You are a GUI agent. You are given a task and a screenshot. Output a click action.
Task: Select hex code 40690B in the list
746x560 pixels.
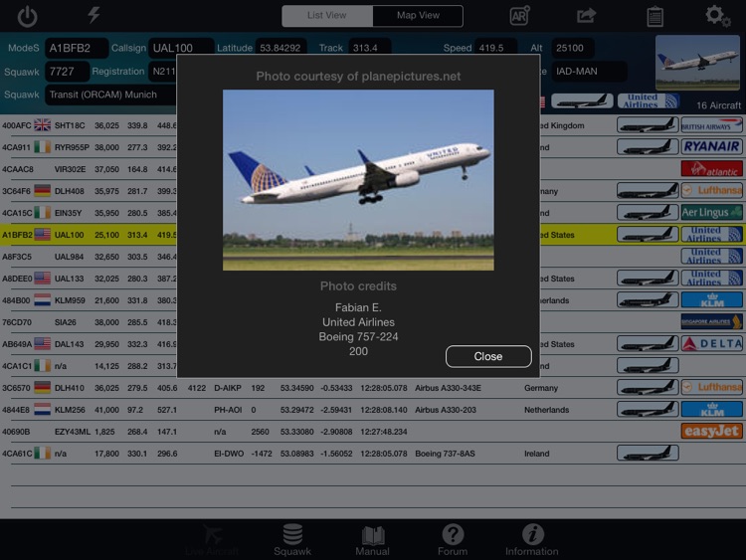tap(16, 432)
